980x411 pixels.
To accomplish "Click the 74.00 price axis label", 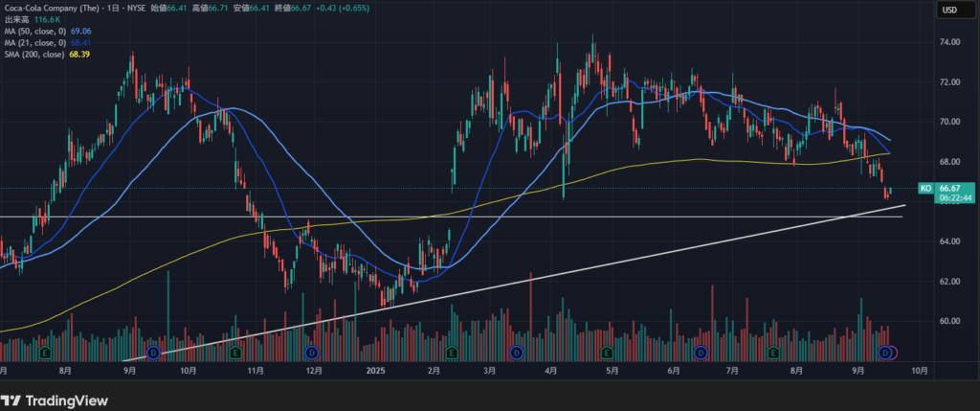I will point(950,42).
